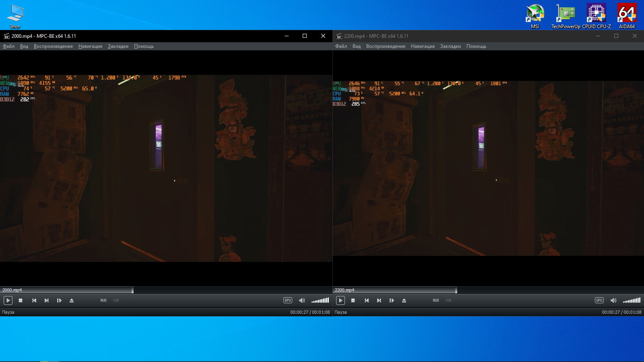The height and width of the screenshot is (362, 644).
Task: Minimize the 2000.mp4 player window
Action: [287, 36]
